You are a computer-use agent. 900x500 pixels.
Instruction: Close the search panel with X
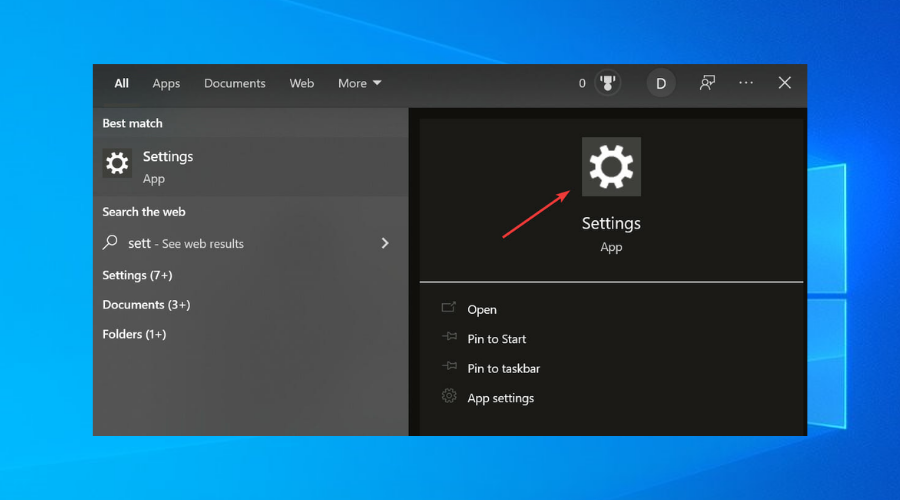pos(785,84)
